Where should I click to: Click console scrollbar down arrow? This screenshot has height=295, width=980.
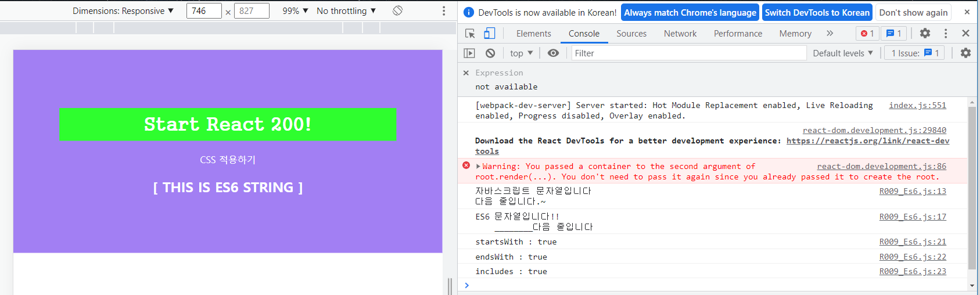point(972,286)
